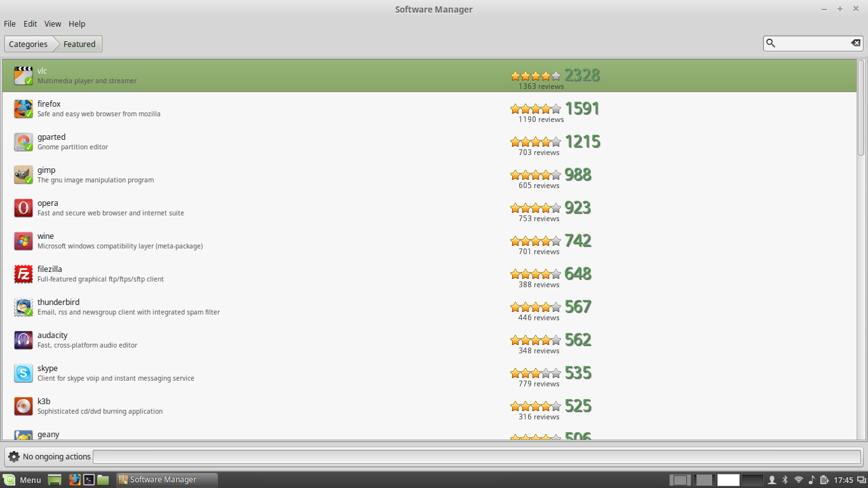Open file manager from taskbar launcher

pos(103,480)
